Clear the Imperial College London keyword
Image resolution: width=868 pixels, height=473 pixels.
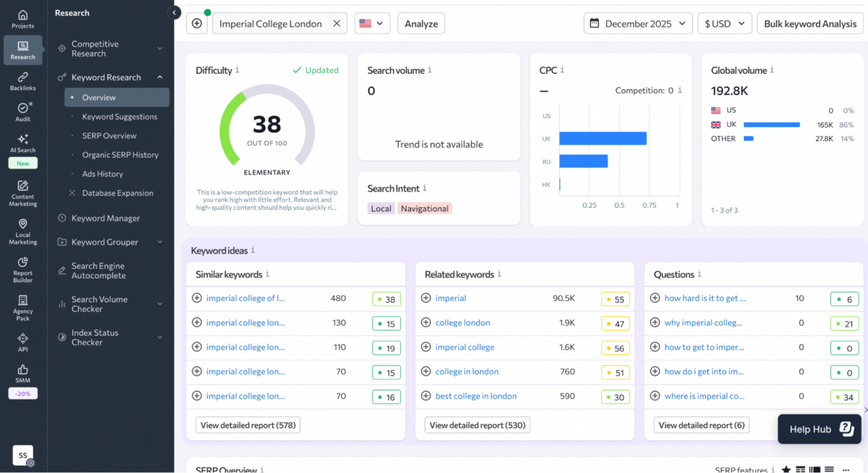pos(336,24)
